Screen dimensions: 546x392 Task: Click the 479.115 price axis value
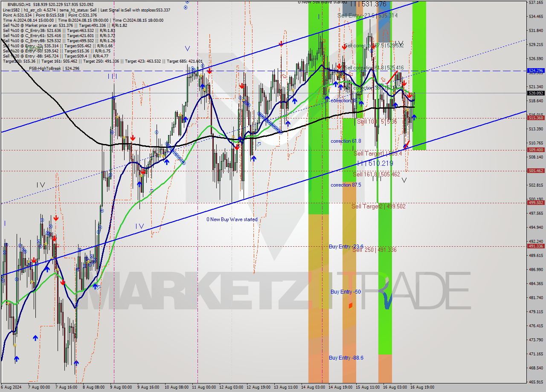pos(536,311)
